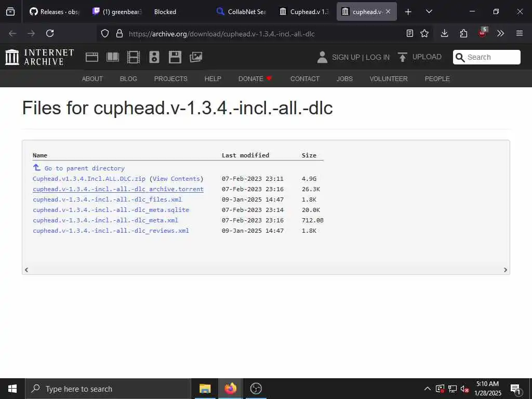Show more tools overflow chevrons
Screen dimensions: 532x399
click(x=500, y=33)
